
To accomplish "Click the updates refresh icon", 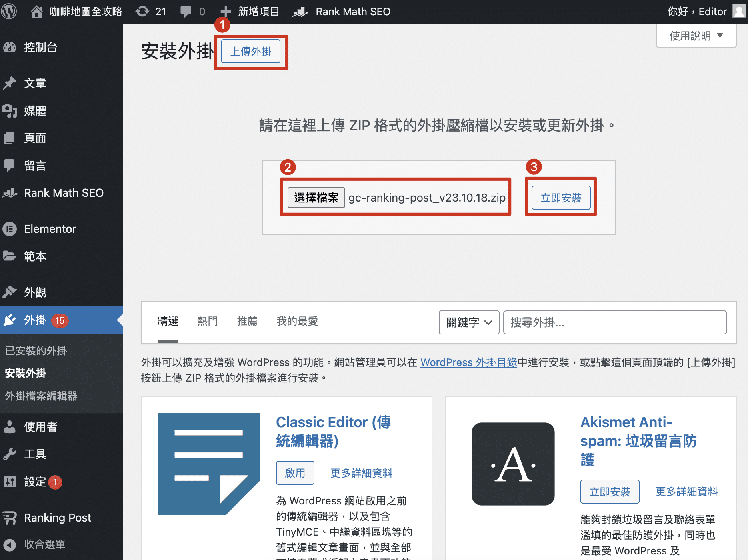I will [142, 12].
